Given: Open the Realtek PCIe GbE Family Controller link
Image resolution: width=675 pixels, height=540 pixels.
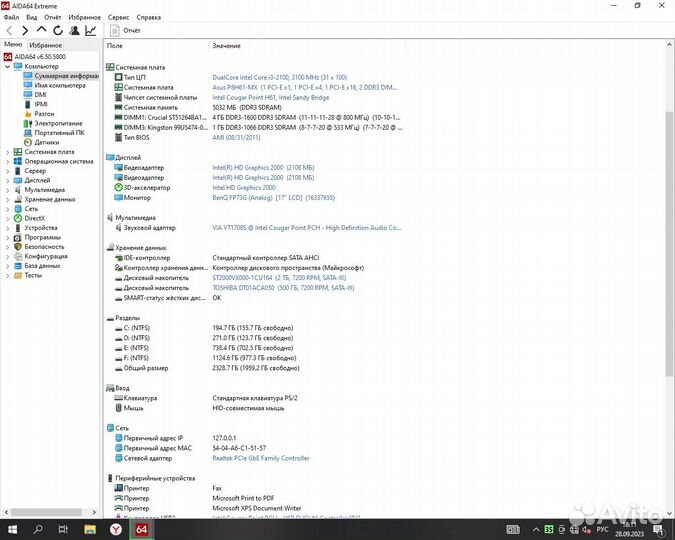Looking at the screenshot, I should point(260,458).
